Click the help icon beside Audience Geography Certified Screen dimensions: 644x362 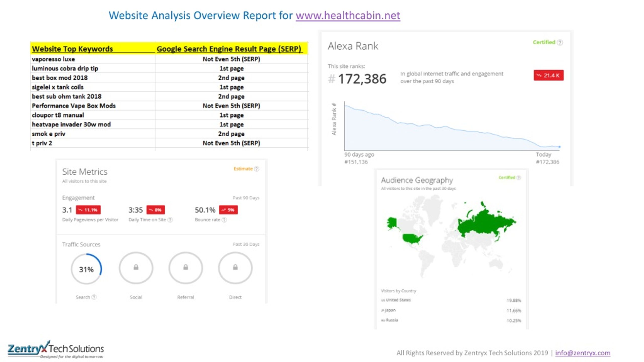click(x=518, y=178)
